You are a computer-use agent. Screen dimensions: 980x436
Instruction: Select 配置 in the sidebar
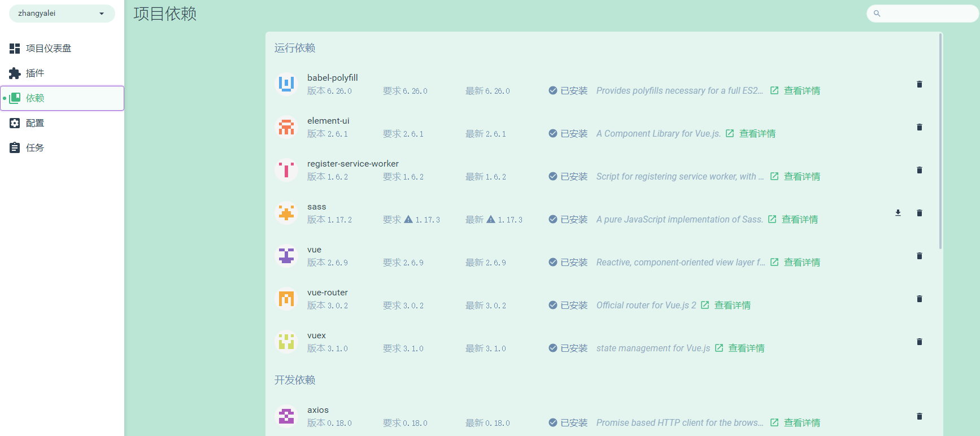[x=35, y=123]
